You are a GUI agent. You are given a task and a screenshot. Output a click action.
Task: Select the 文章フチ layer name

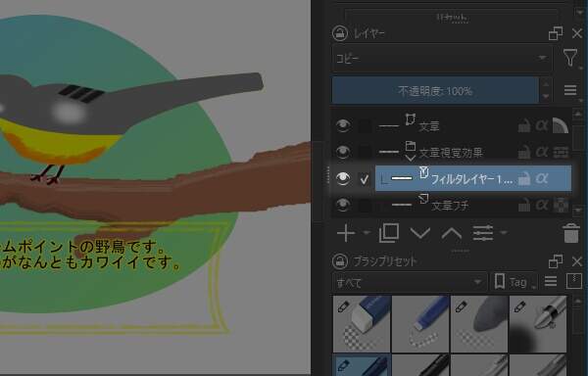pyautogui.click(x=450, y=206)
